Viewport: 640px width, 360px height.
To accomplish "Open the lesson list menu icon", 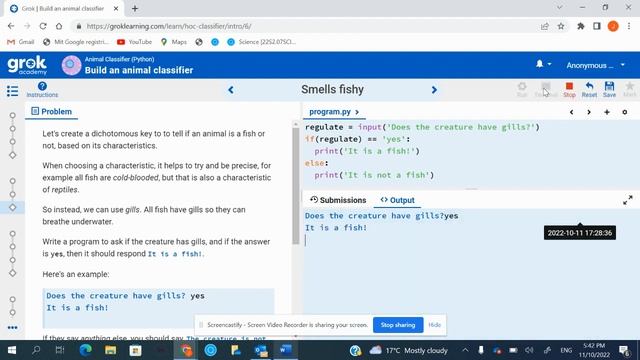I will pos(12,90).
